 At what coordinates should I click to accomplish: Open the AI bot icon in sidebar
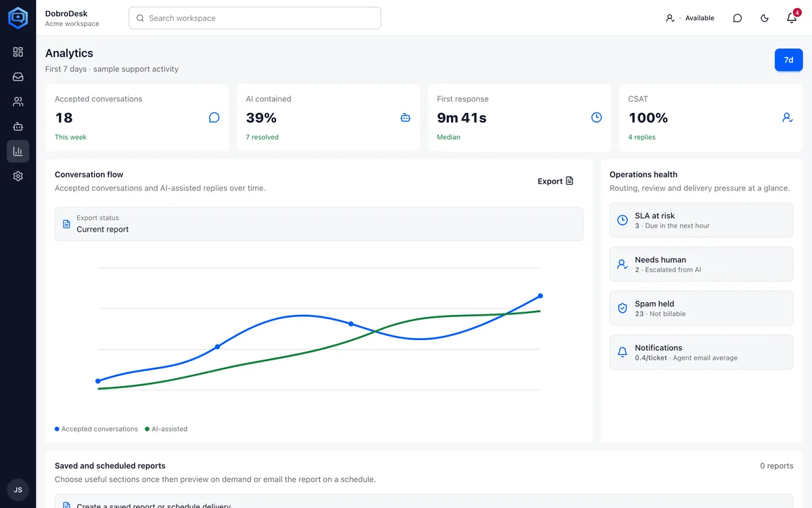[18, 127]
